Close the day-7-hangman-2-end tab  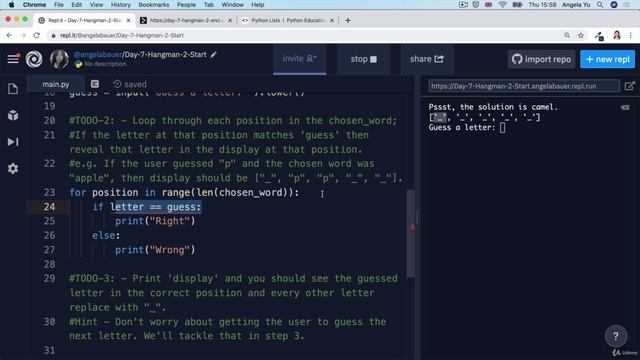coord(230,20)
